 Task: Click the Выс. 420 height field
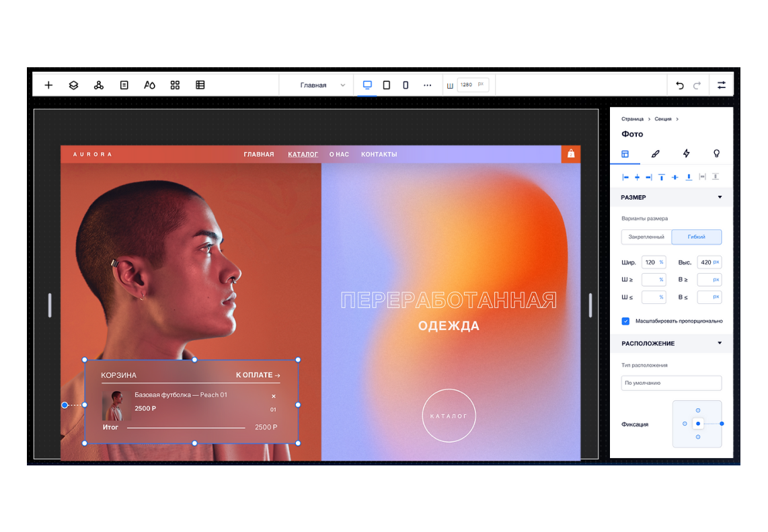709,262
